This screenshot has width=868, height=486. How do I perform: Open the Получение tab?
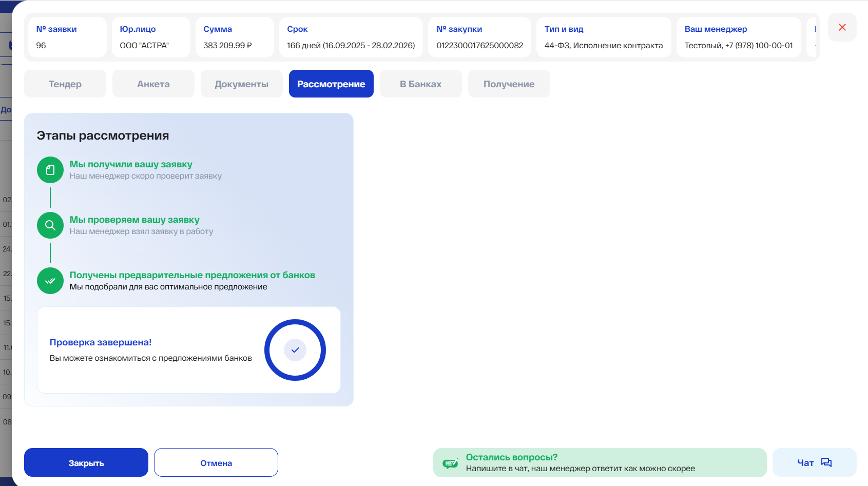pos(509,84)
